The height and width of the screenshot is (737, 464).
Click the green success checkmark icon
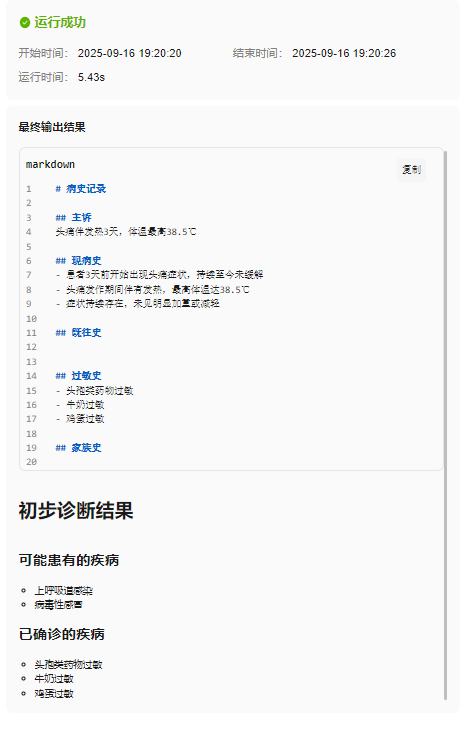coord(24,22)
